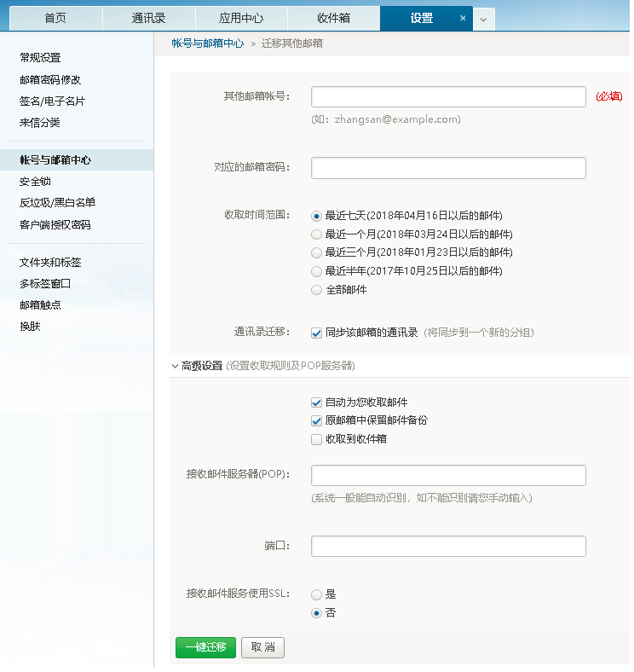Choose the 全部邮件 radio option

(317, 290)
